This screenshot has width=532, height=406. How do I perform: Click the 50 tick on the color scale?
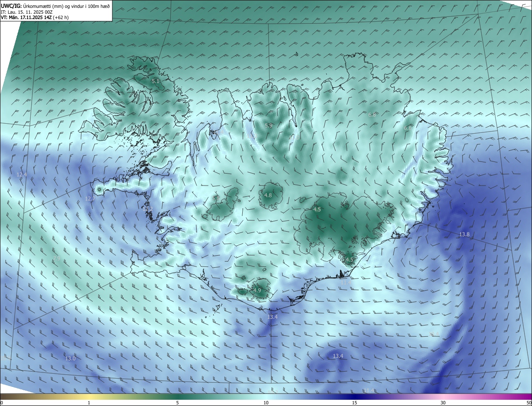coord(529,403)
